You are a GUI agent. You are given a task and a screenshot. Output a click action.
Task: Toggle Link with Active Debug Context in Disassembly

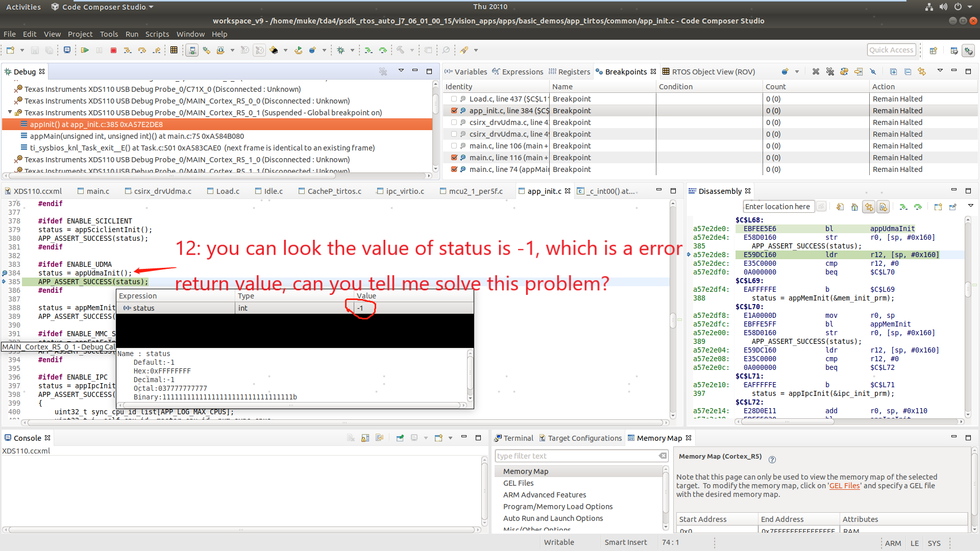click(869, 207)
